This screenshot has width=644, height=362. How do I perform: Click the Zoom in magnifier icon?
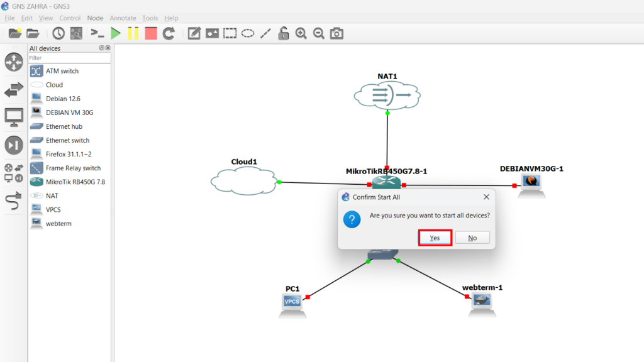pos(301,33)
